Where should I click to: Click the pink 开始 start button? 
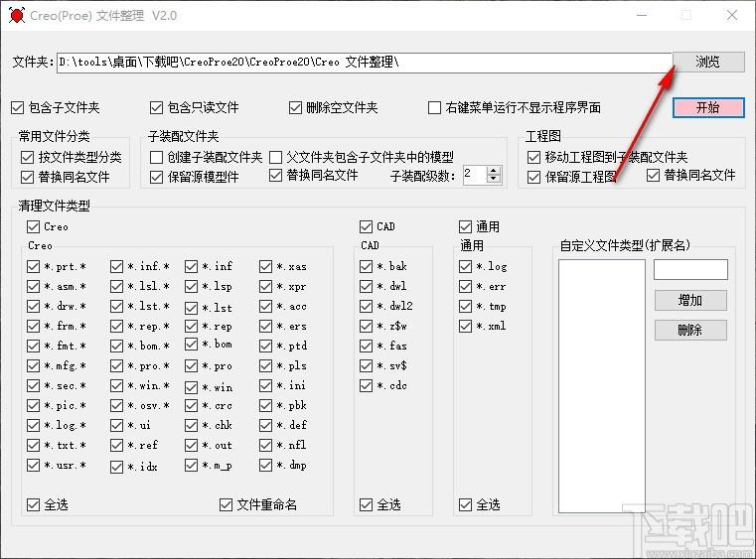click(x=707, y=107)
